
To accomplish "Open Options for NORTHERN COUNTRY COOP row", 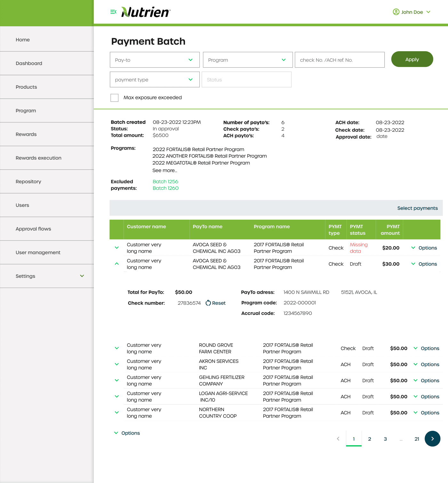I will click(426, 413).
